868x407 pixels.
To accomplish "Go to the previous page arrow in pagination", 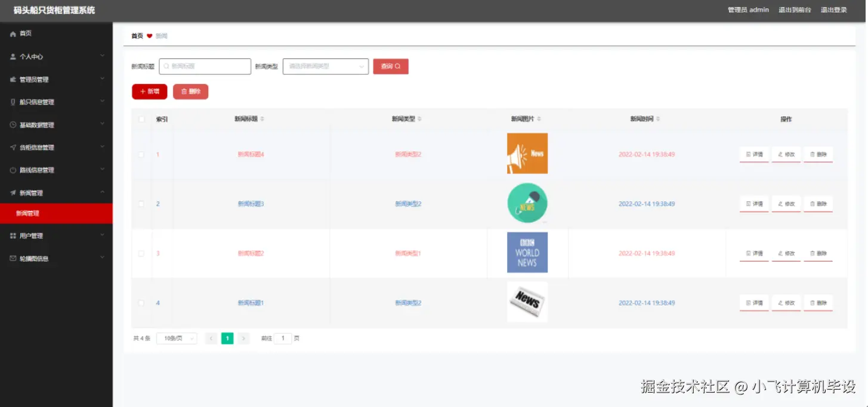I will 211,338.
